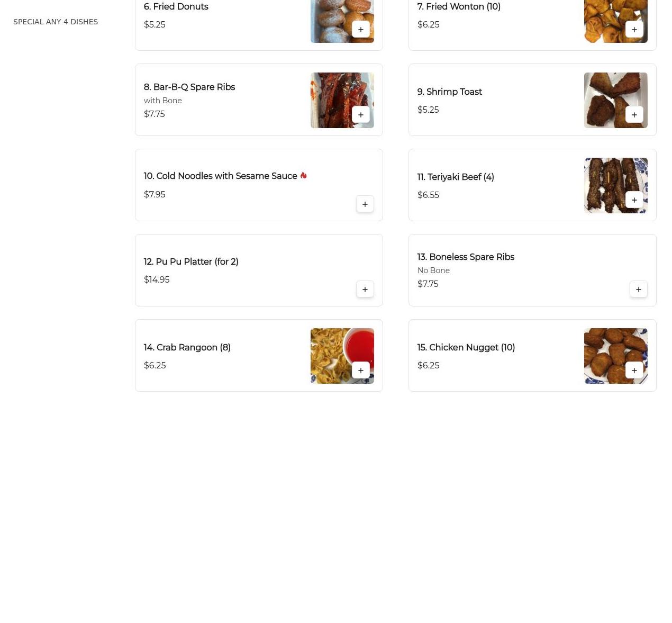Image resolution: width=672 pixels, height=623 pixels.
Task: Add Boneless Spare Ribs with plus icon
Action: tap(639, 290)
